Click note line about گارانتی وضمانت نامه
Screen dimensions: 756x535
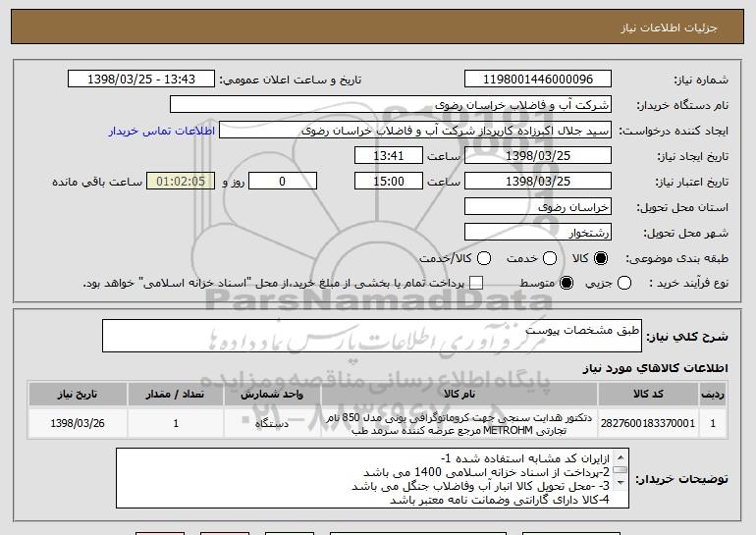(x=500, y=500)
